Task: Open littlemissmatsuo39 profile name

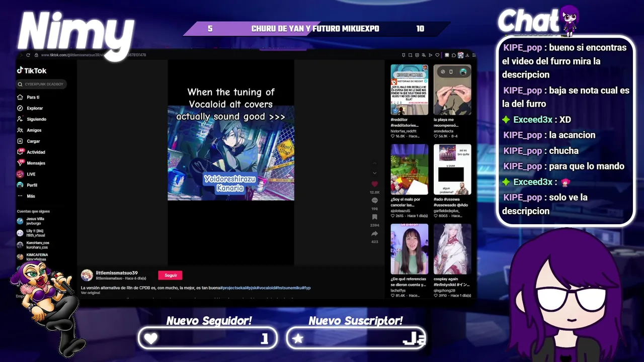Action: 117,273
